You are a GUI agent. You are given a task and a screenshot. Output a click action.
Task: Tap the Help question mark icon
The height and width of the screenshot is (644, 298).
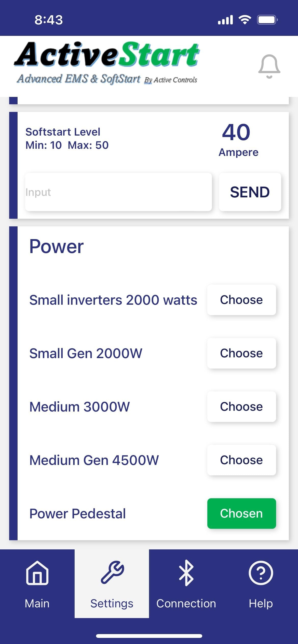261,573
